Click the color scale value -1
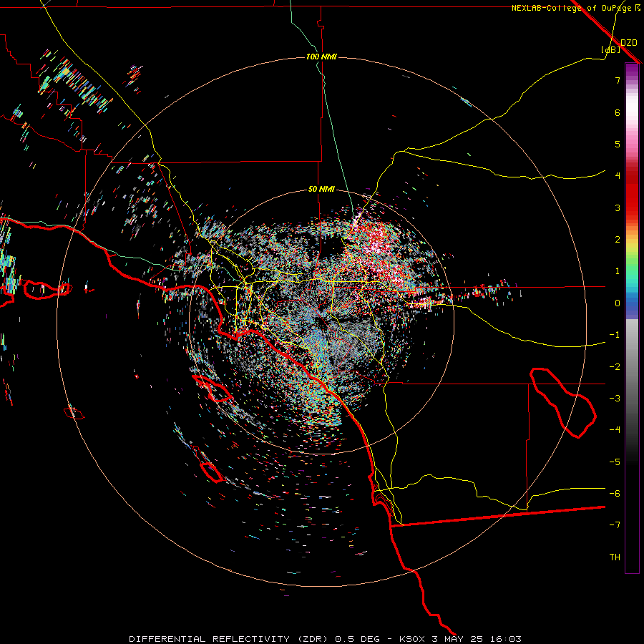This screenshot has width=644, height=644. coord(615,335)
